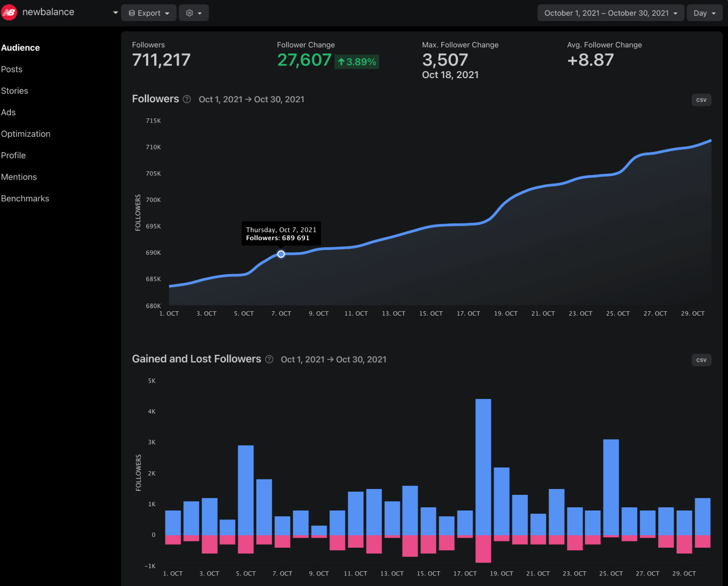Screen dimensions: 728x586
Task: Click the Avg. Follower Change value +8.87
Action: click(591, 60)
